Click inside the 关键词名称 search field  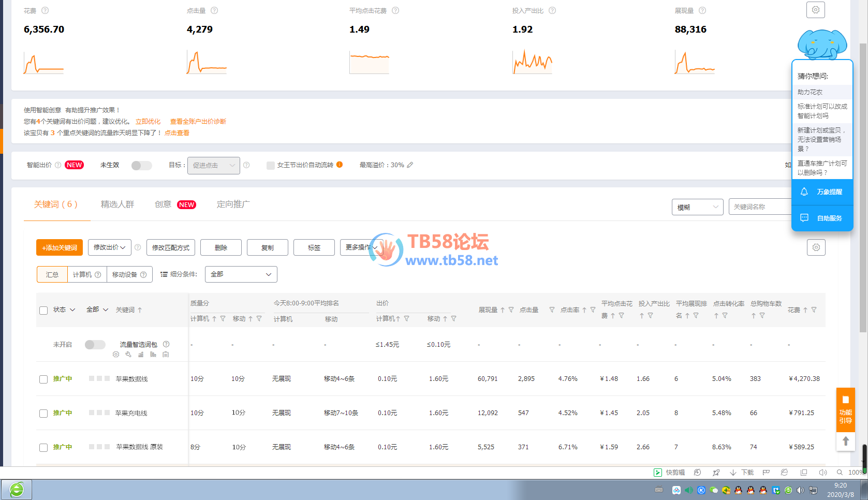coord(760,207)
